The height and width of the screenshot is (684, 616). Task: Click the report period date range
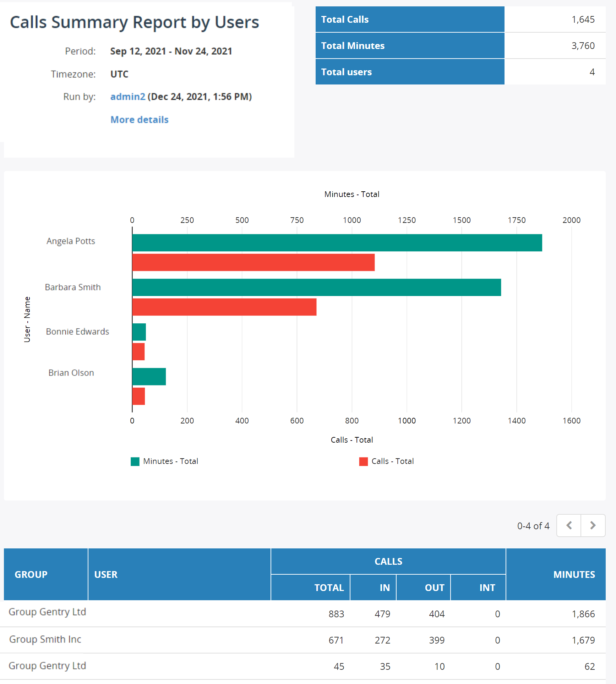[171, 51]
